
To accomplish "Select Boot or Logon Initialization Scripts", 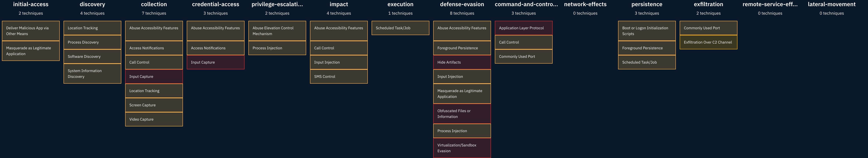I will coord(647,31).
